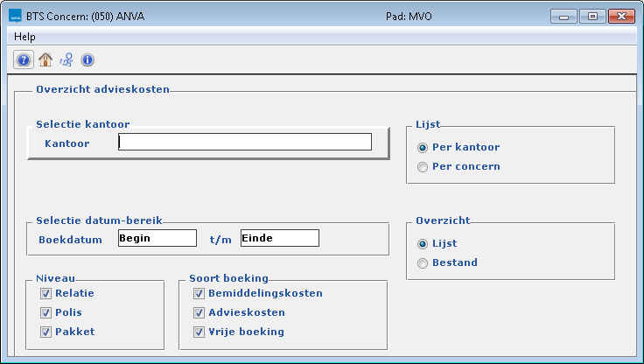Maximize the BTS Concern window
The height and width of the screenshot is (364, 644).
pyautogui.click(x=592, y=17)
